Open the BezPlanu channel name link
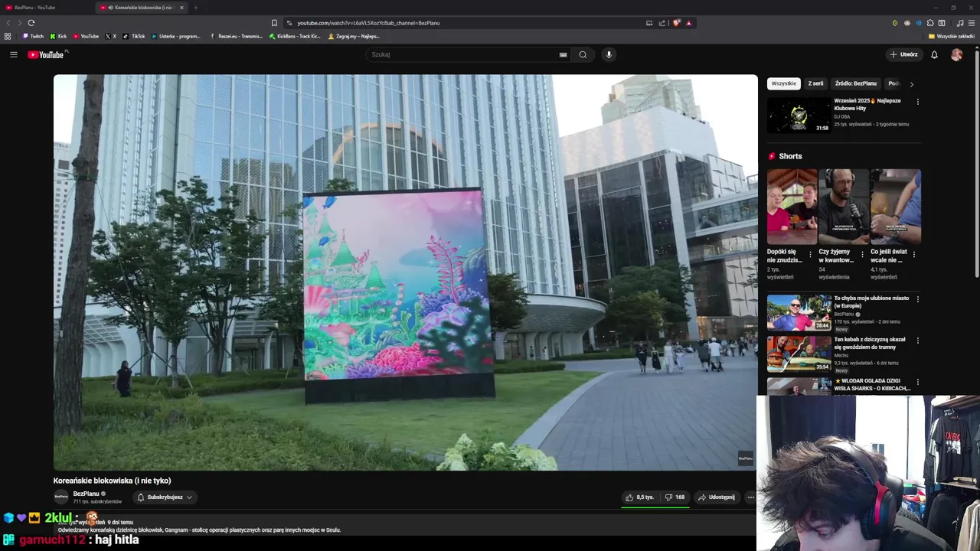Screen dimensions: 980x551 [x=86, y=494]
